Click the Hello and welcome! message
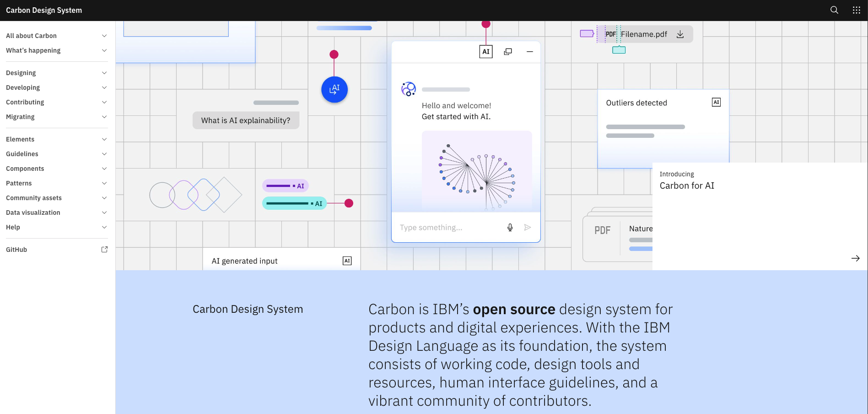868x414 pixels. pyautogui.click(x=456, y=106)
